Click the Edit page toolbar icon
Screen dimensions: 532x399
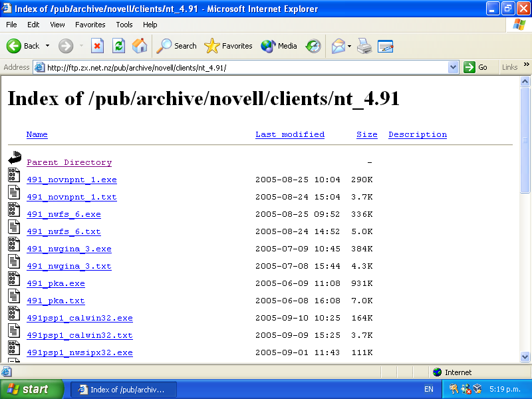pyautogui.click(x=386, y=46)
